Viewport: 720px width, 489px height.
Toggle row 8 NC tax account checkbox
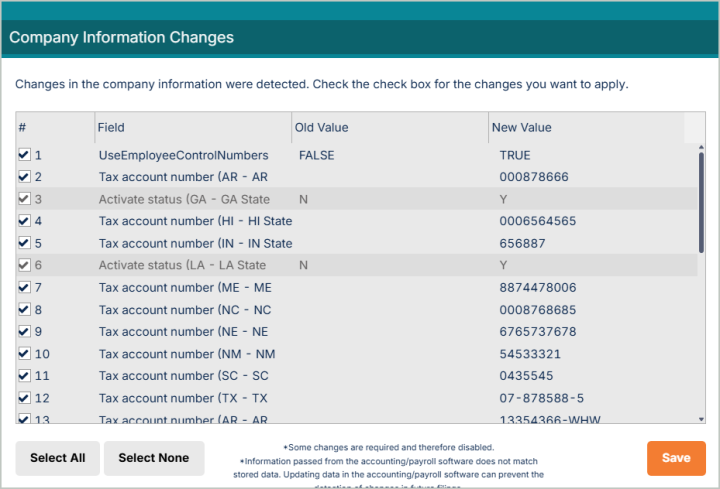pyautogui.click(x=24, y=309)
